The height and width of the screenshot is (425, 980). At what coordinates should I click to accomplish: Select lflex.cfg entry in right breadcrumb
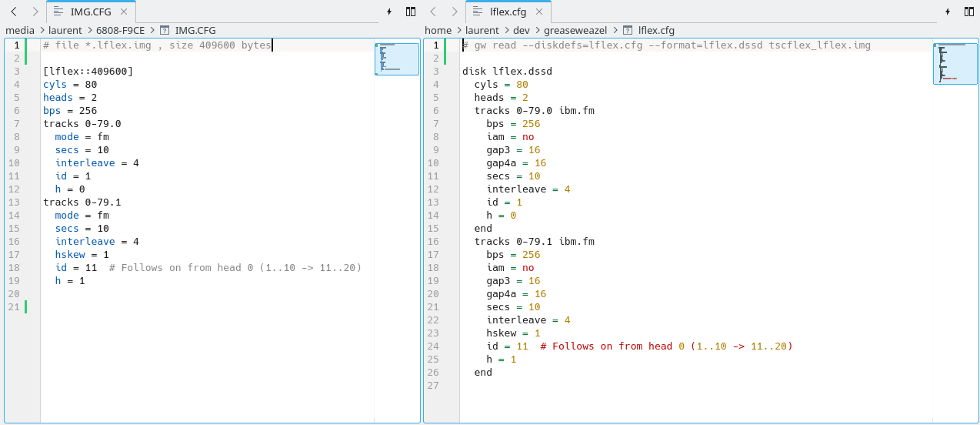point(656,30)
